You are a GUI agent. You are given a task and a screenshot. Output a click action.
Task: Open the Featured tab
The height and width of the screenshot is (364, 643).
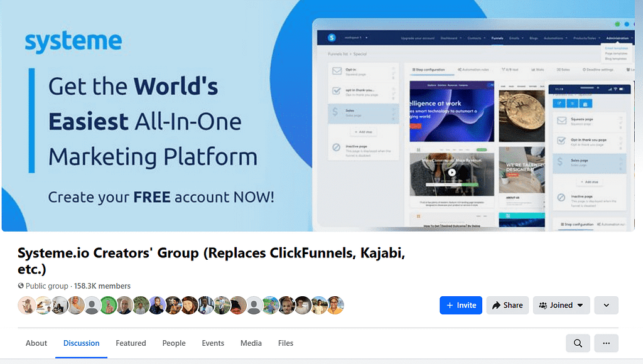[131, 343]
